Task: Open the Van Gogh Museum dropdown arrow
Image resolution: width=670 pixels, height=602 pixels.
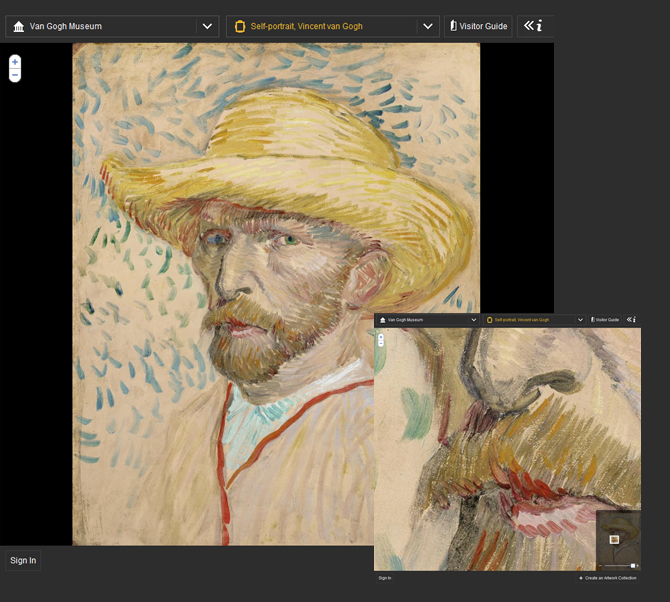Action: pos(207,26)
